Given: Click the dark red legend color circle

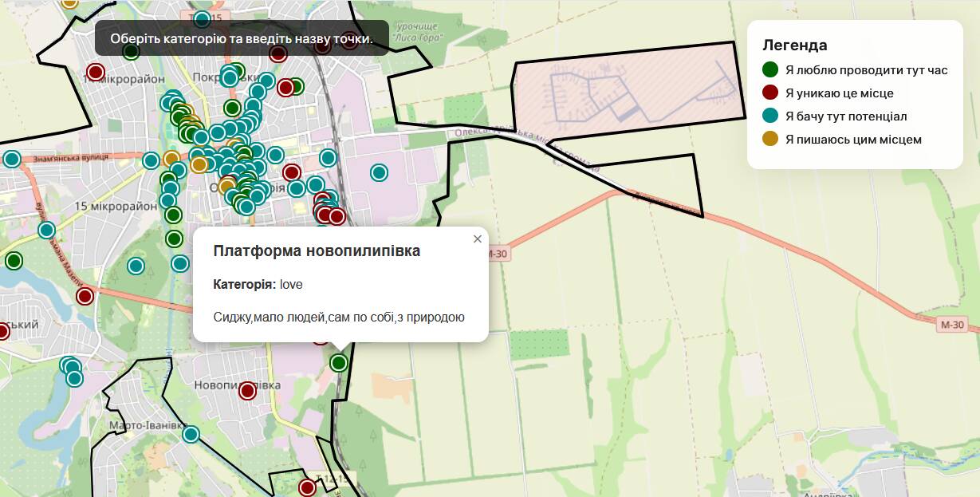Looking at the screenshot, I should pos(770,93).
